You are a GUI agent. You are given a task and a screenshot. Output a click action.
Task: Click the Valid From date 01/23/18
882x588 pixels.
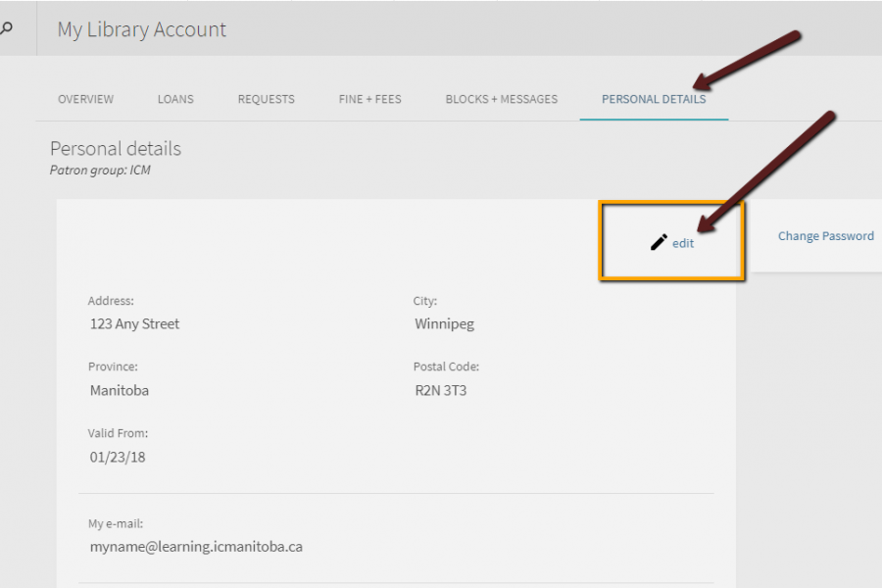click(x=117, y=457)
